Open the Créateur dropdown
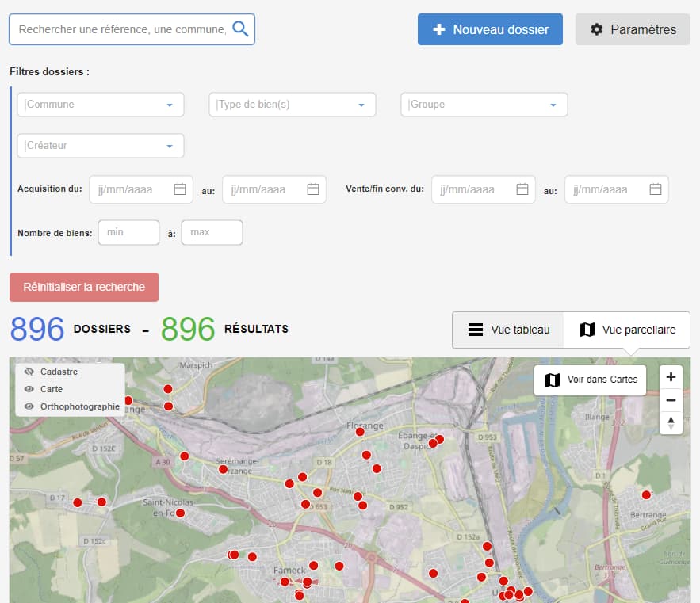This screenshot has height=603, width=700. [101, 146]
